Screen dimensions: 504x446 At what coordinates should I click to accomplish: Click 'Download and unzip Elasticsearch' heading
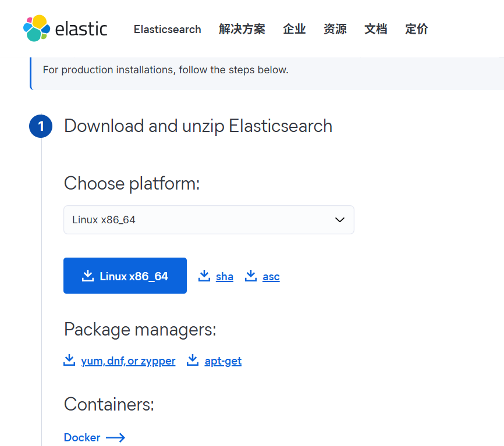tap(198, 126)
